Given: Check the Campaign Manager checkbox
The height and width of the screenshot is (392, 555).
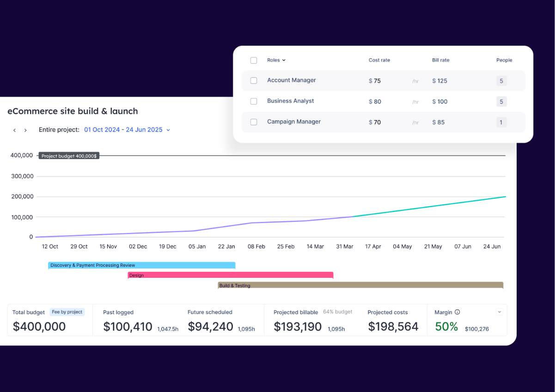Looking at the screenshot, I should pyautogui.click(x=254, y=122).
